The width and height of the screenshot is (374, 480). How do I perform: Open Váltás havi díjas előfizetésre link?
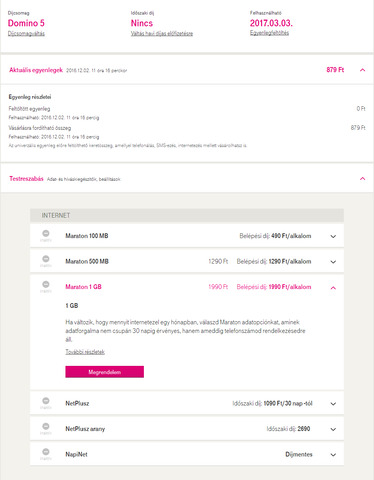coord(162,34)
